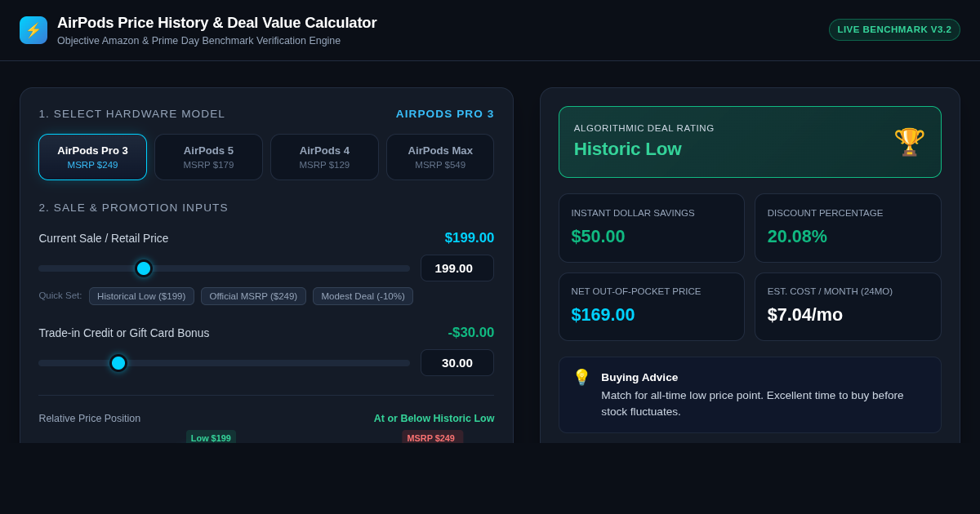Click the -$30.00 trade-in value label
980x514 pixels.
471,333
